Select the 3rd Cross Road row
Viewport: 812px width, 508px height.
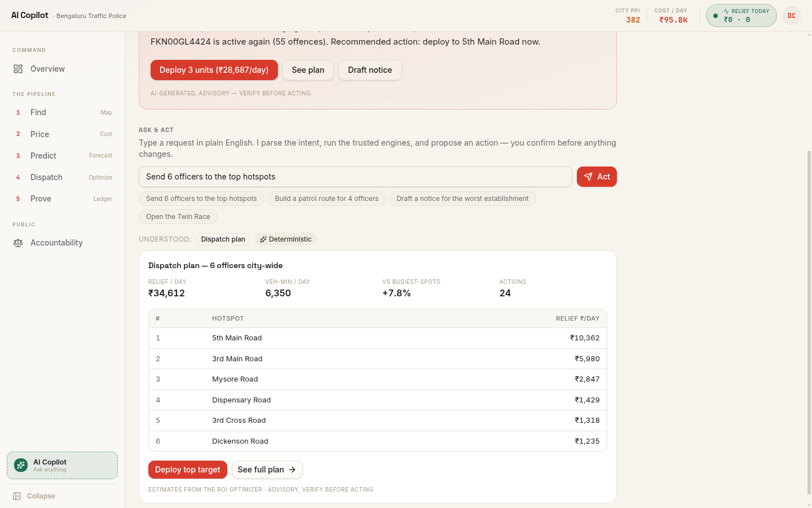pos(378,421)
